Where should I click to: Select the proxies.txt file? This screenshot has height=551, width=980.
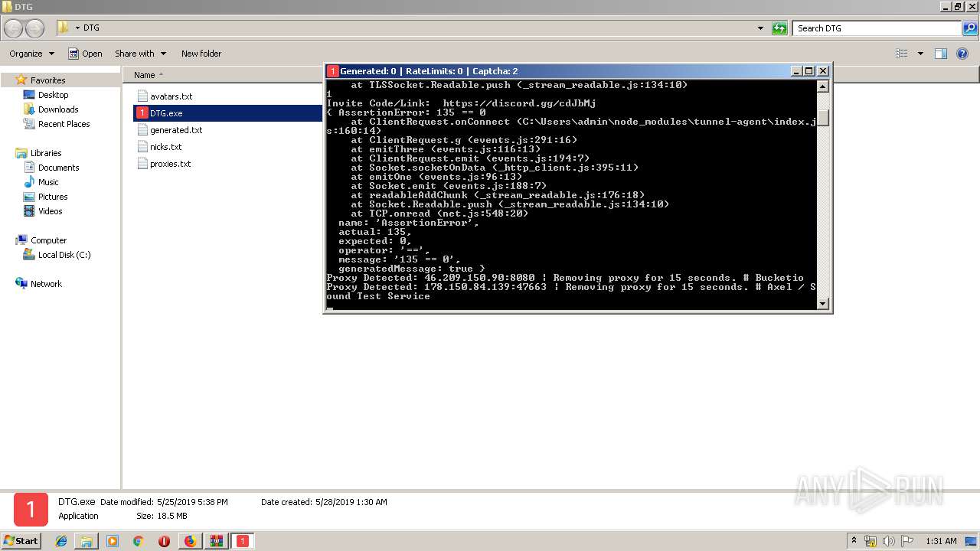pyautogui.click(x=170, y=164)
